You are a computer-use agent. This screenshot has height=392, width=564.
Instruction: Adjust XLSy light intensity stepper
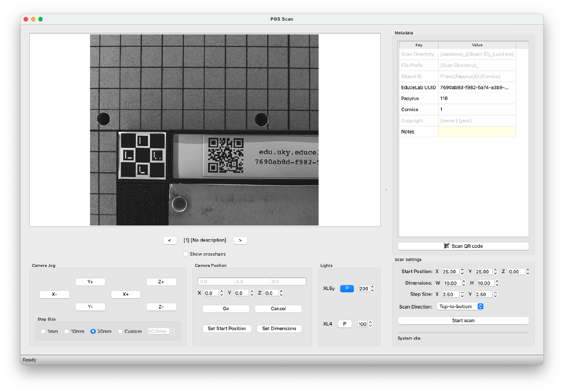point(372,289)
